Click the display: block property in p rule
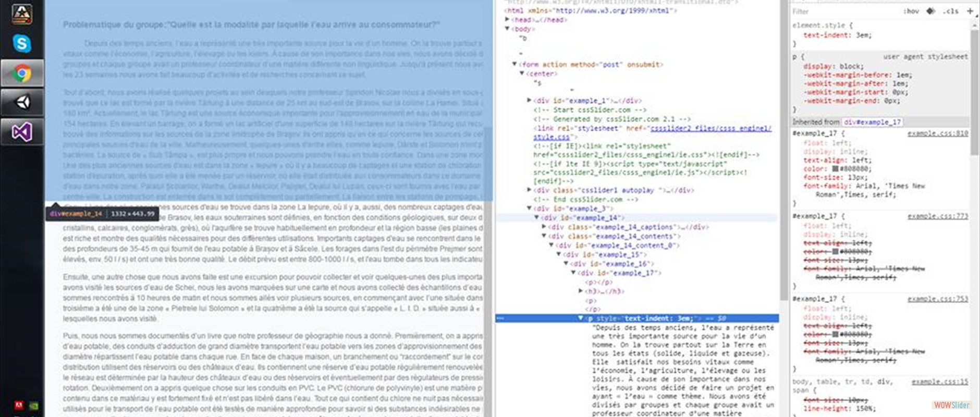The width and height of the screenshot is (980, 417). tap(833, 66)
